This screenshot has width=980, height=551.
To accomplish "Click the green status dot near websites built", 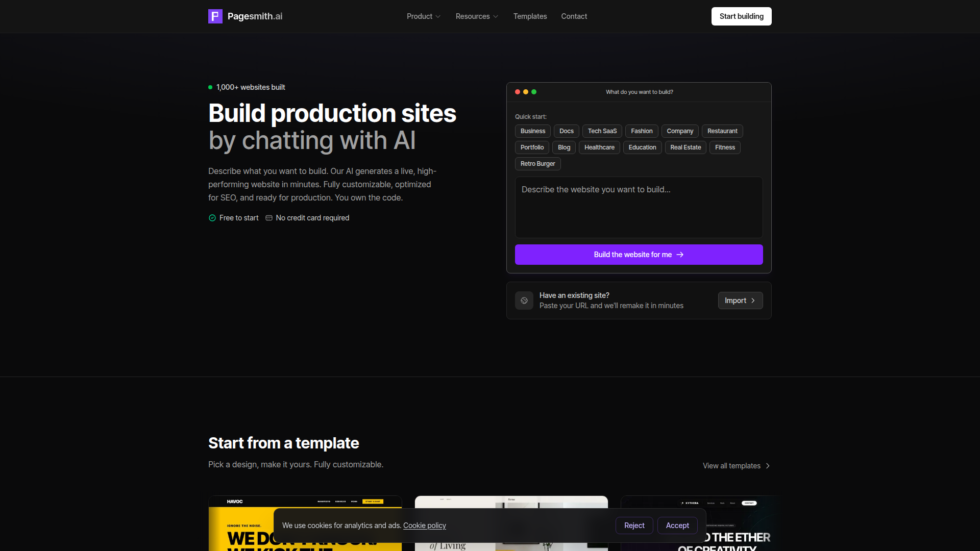I will coord(210,87).
